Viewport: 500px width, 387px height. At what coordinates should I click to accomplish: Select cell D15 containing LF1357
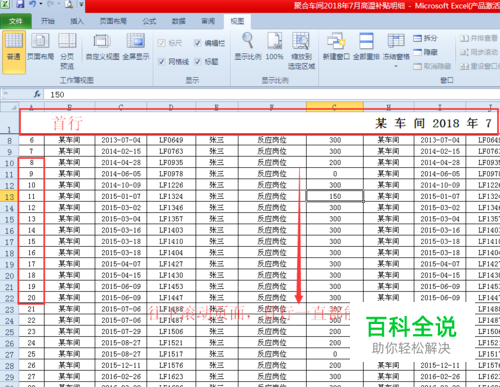(x=171, y=219)
